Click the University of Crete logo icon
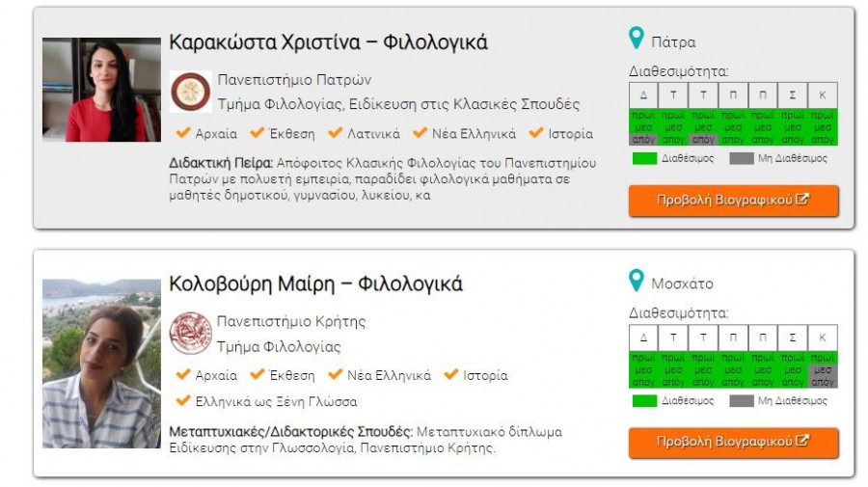Viewport: 868px width, 487px height. click(190, 333)
